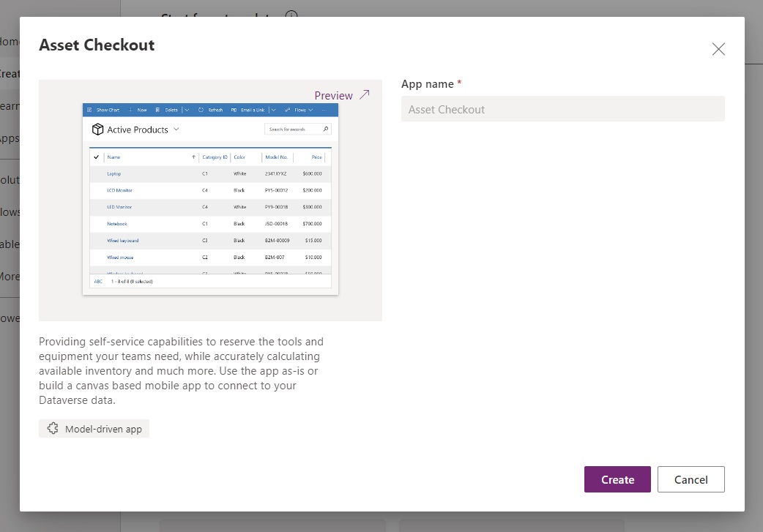The image size is (763, 532).
Task: Click the Preview arrow icon
Action: [x=365, y=95]
